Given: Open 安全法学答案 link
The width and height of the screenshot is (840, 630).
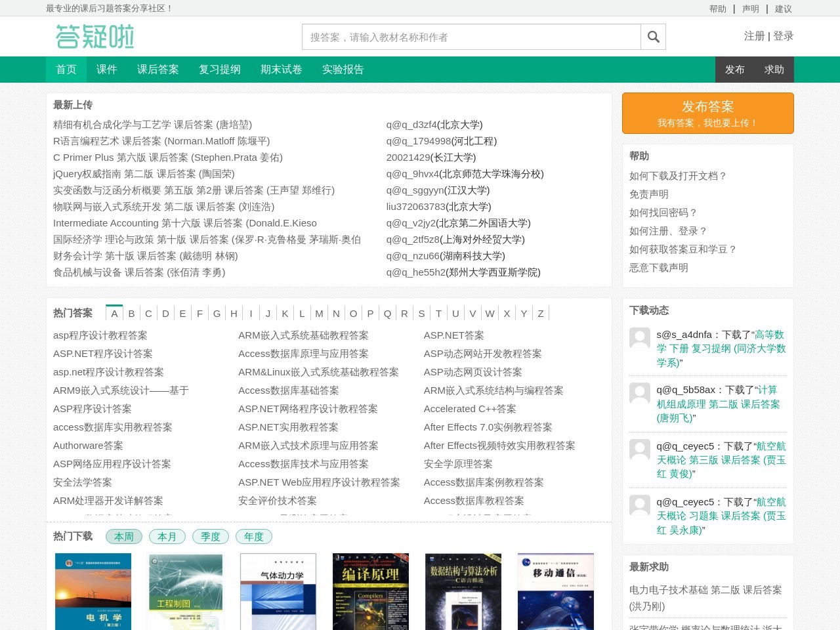Looking at the screenshot, I should (x=83, y=482).
